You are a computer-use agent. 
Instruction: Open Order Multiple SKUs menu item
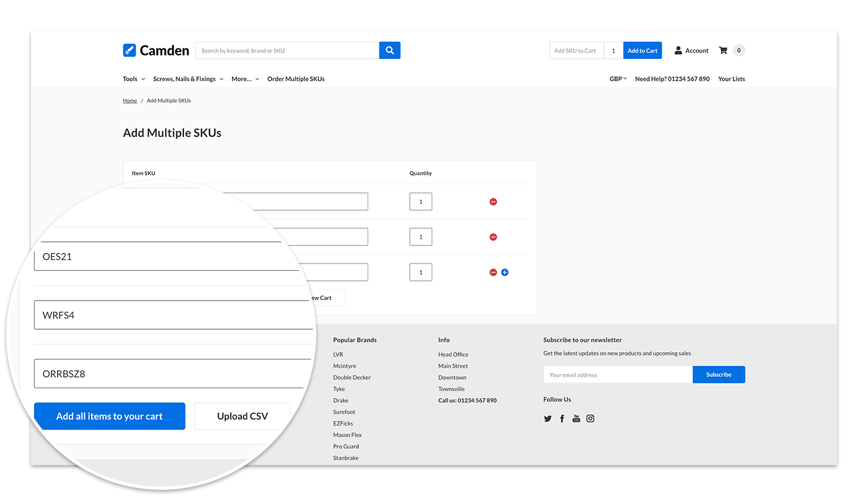pyautogui.click(x=296, y=79)
